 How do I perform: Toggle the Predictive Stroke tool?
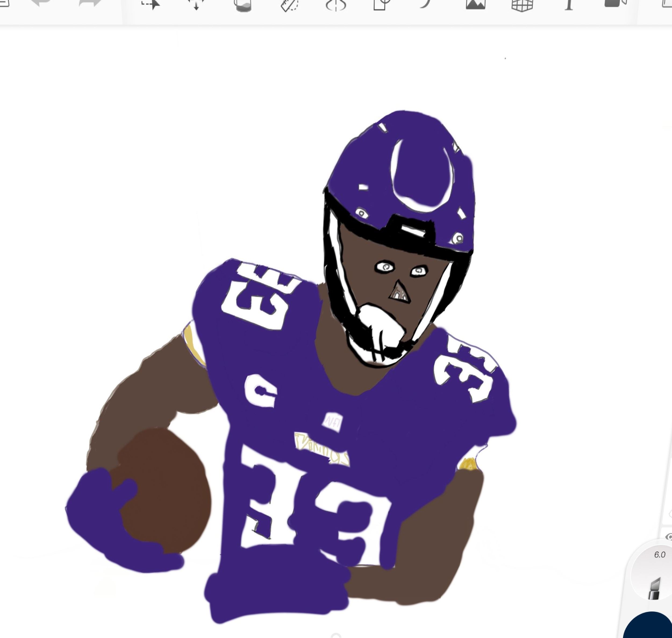coord(426,3)
